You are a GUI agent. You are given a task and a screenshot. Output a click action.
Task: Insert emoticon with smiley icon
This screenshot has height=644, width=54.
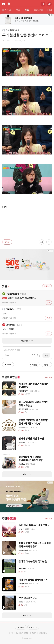pyautogui.click(x=39, y=355)
